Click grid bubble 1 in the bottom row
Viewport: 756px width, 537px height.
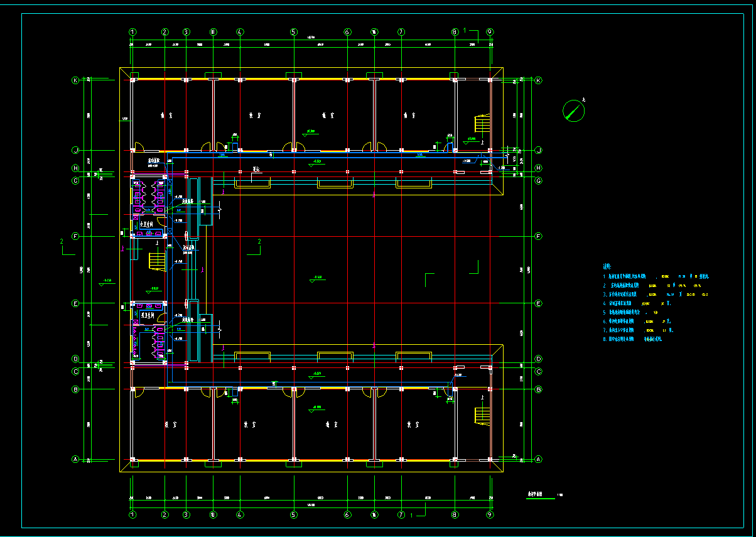132,515
